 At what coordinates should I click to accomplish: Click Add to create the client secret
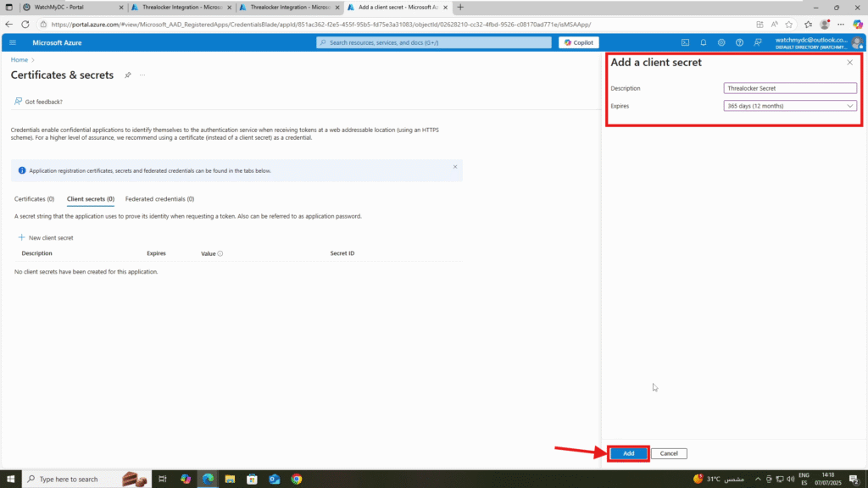coord(628,453)
